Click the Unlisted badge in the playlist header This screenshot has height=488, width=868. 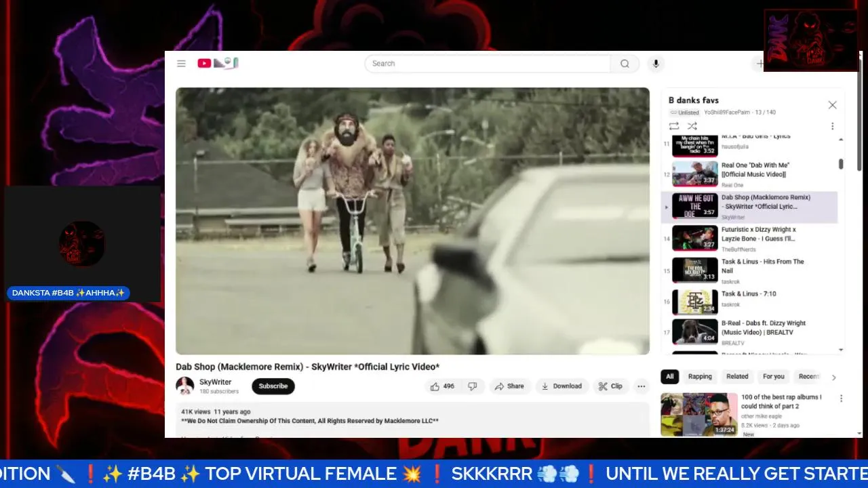(684, 113)
